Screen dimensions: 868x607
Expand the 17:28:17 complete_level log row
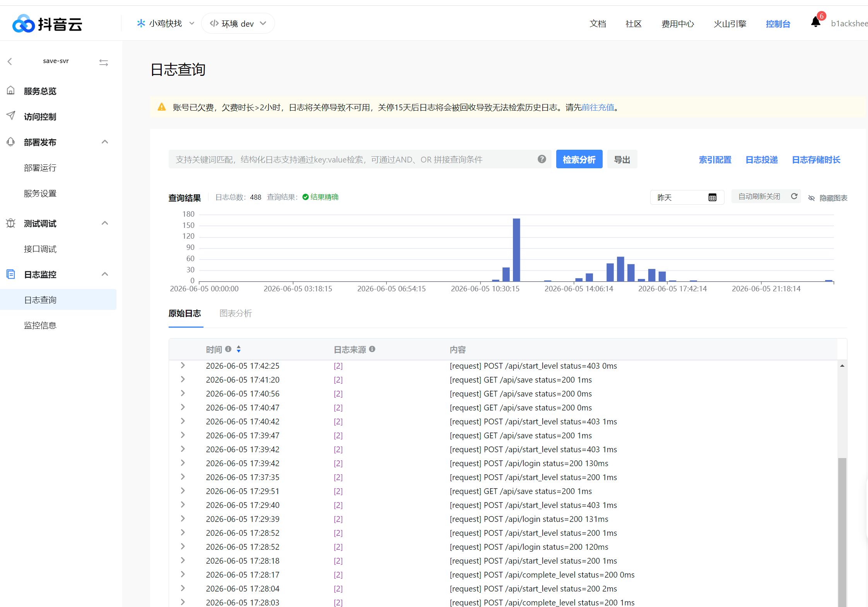[183, 574]
